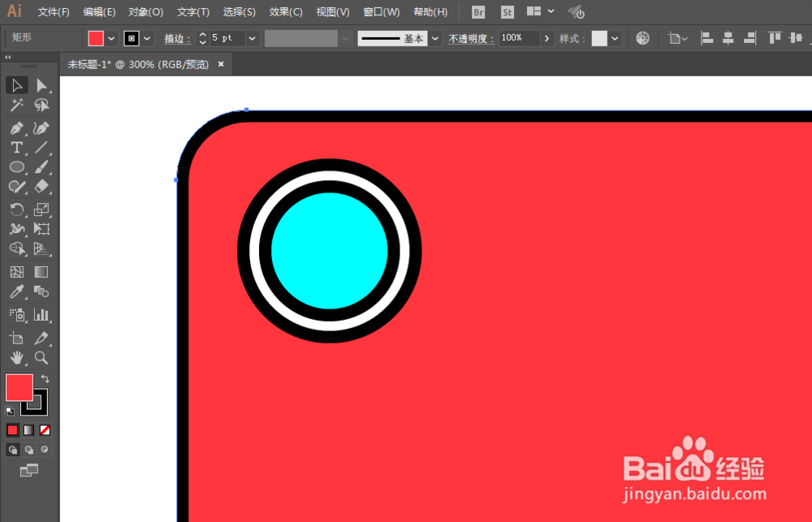Select the Mesh tool

[16, 272]
